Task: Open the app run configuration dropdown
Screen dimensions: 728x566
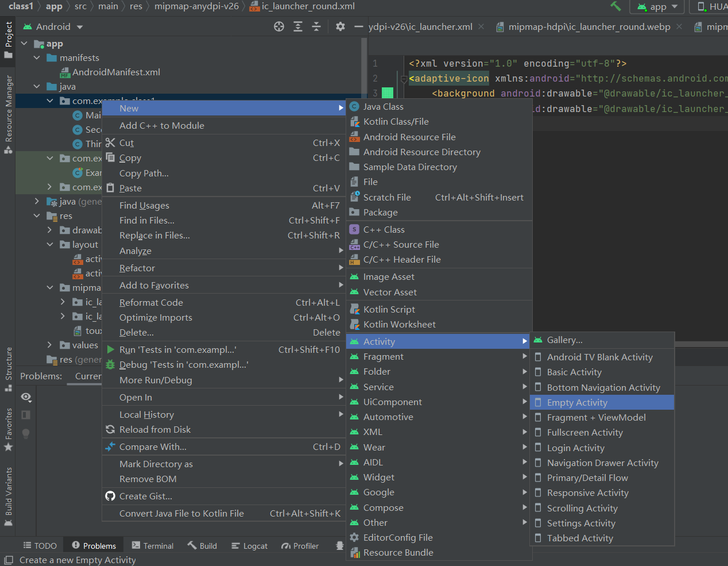Action: pyautogui.click(x=658, y=7)
